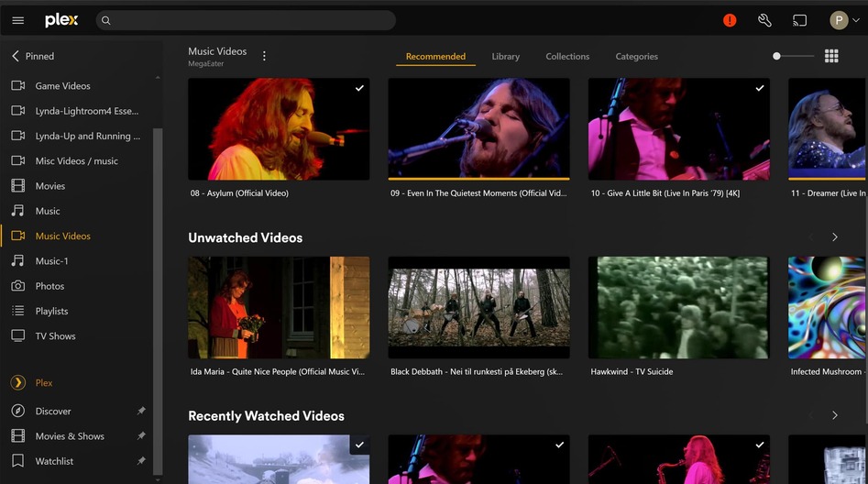Toggle watched check on first Recently Watched video
This screenshot has height=484, width=868.
coord(359,445)
